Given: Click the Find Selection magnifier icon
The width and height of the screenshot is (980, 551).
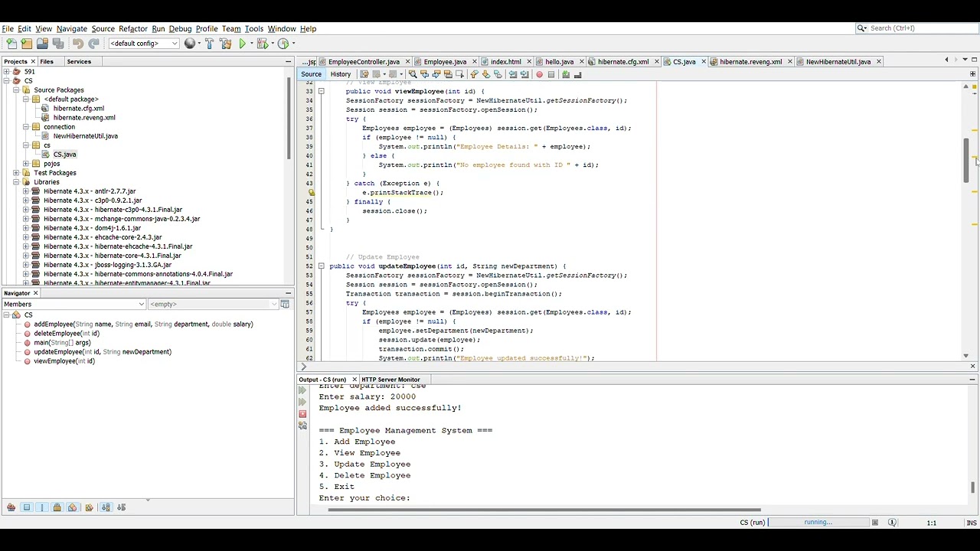Looking at the screenshot, I should coord(412,74).
